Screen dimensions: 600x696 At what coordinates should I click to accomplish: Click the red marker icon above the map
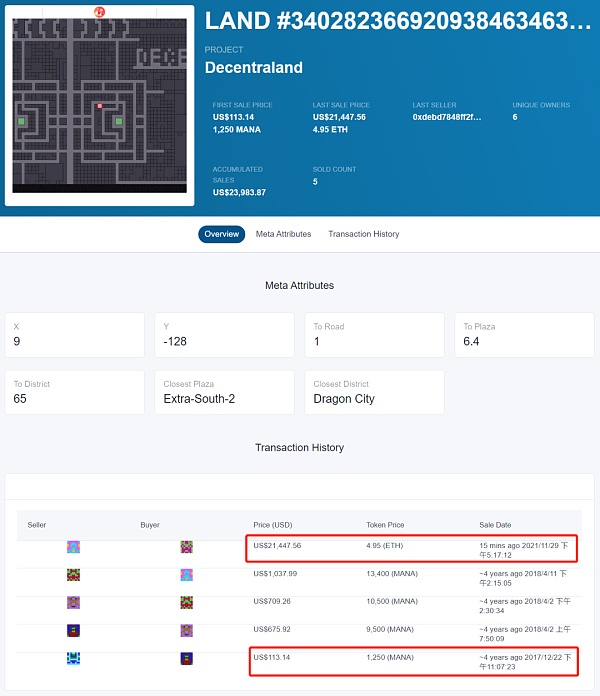99,12
